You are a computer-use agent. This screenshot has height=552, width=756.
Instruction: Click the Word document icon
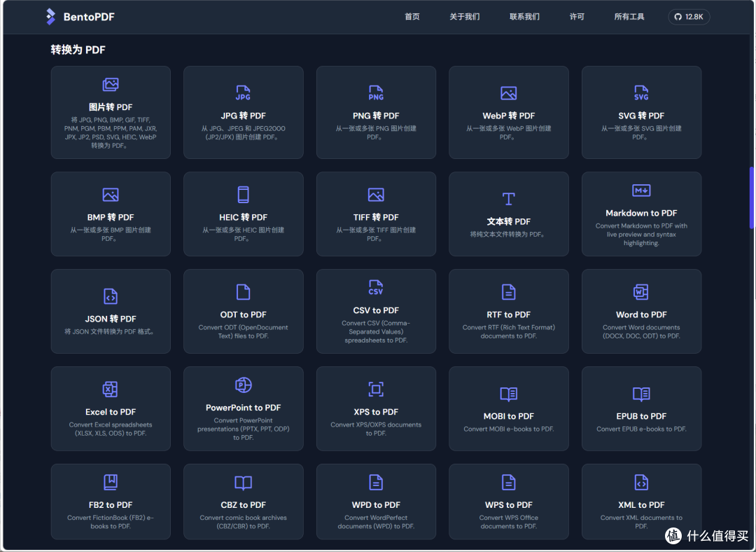(641, 292)
